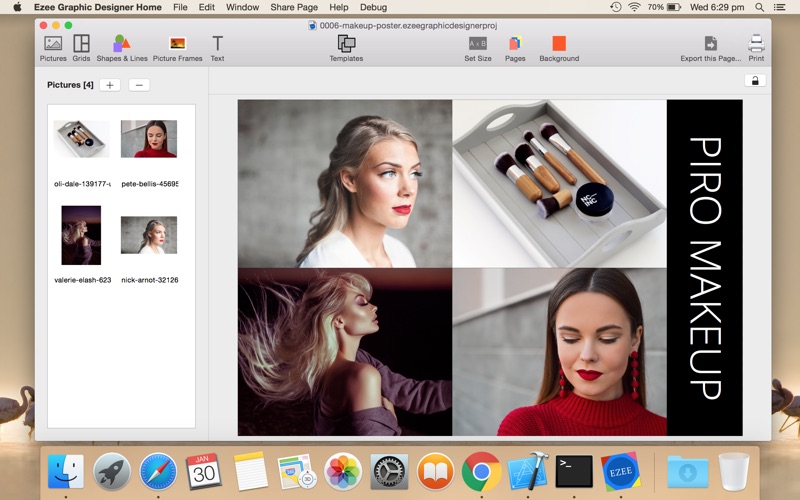Remove picture with minus button
Screen dimensions: 800x500
(139, 85)
